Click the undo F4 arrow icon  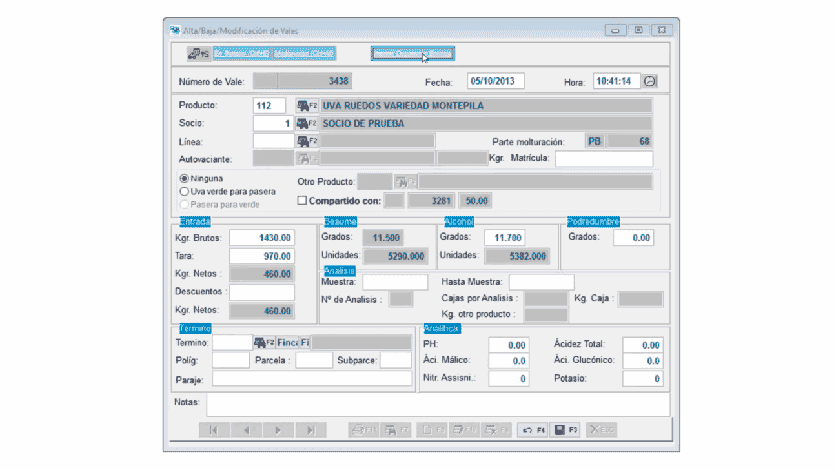pos(531,430)
